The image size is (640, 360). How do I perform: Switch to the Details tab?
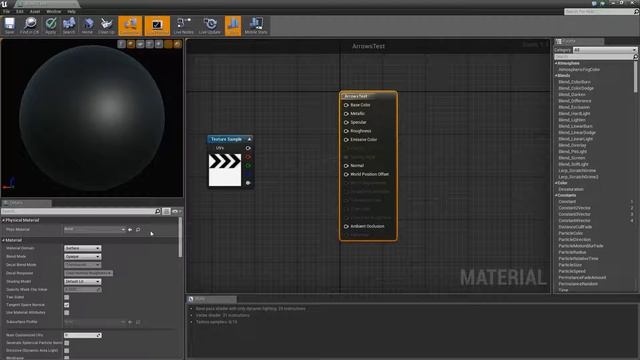pos(26,203)
